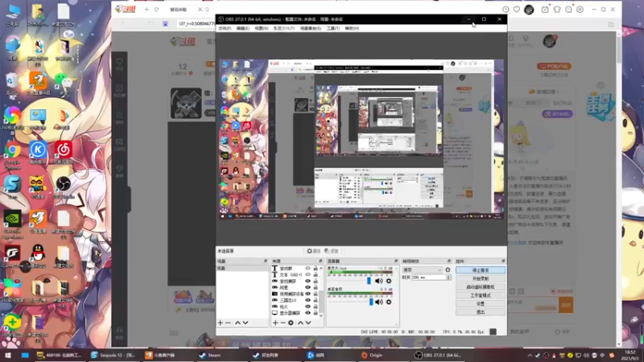
Task: Open the Chrome shortcut on the desktop
Action: point(12,154)
